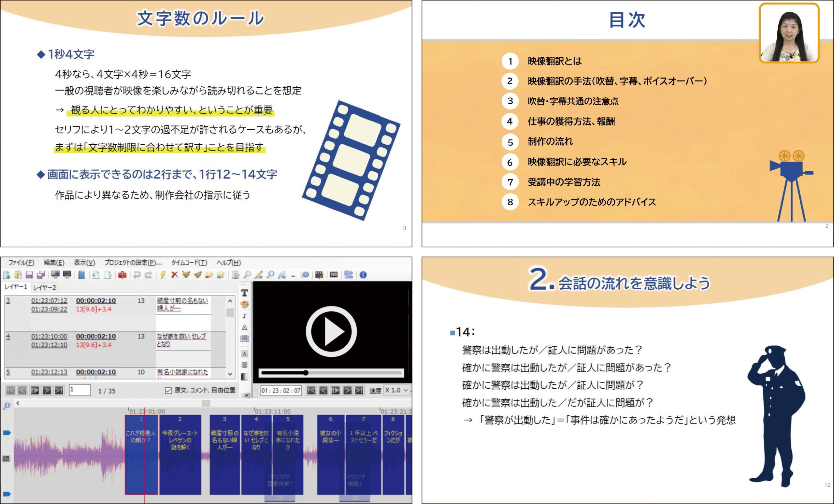Click video skip-to-start button after timecode field
Screen dimensions: 834x504
(311, 390)
